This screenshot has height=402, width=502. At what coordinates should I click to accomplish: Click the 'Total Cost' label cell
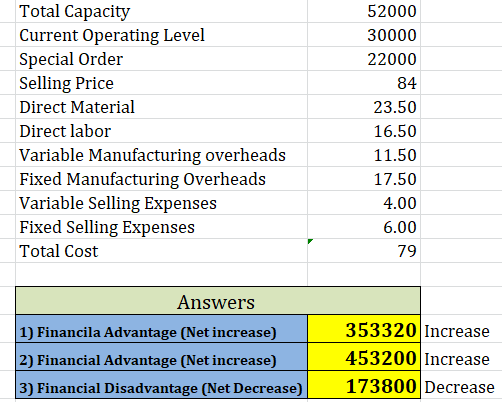(x=161, y=251)
